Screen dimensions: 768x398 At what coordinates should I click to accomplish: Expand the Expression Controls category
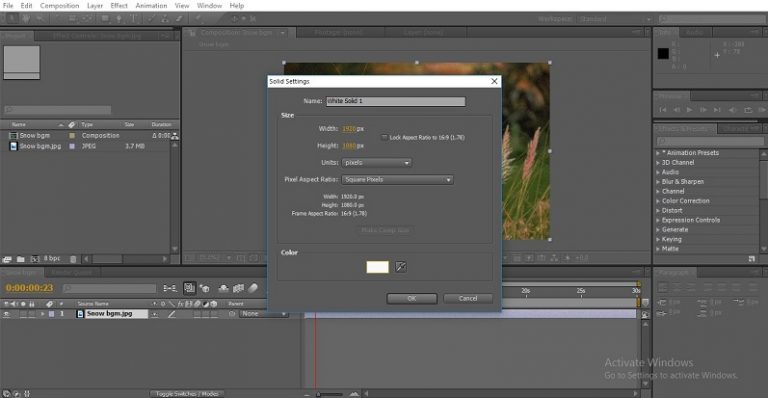coord(658,220)
